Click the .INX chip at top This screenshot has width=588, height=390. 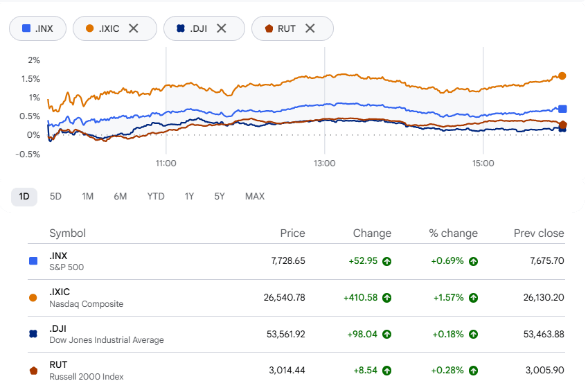pyautogui.click(x=37, y=28)
